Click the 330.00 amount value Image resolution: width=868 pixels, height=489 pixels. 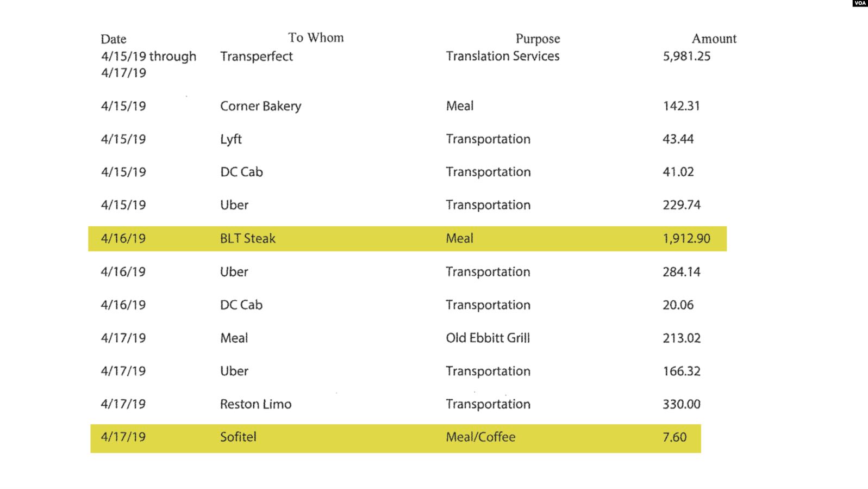coord(681,404)
